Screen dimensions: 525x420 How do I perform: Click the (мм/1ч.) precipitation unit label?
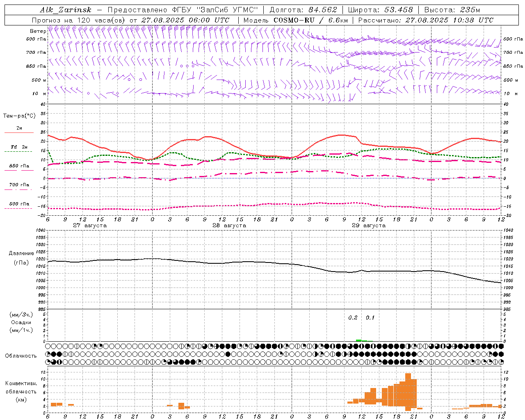pos(21,330)
